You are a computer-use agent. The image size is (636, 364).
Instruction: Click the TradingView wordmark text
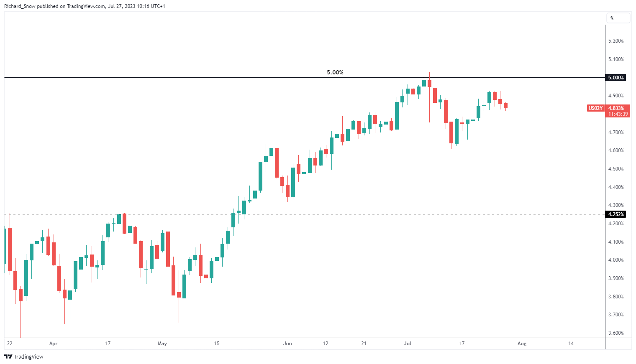tap(28, 356)
